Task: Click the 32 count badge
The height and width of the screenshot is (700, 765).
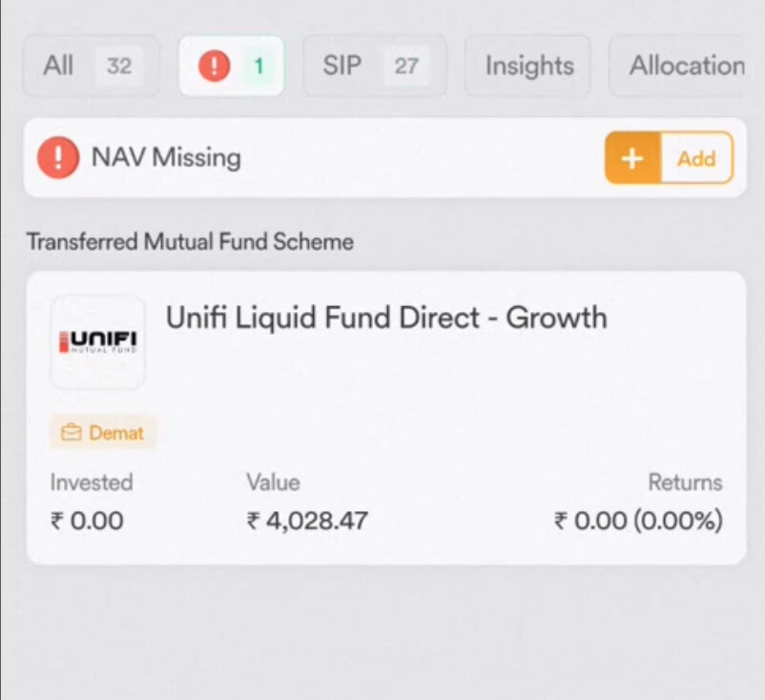Action: (119, 66)
